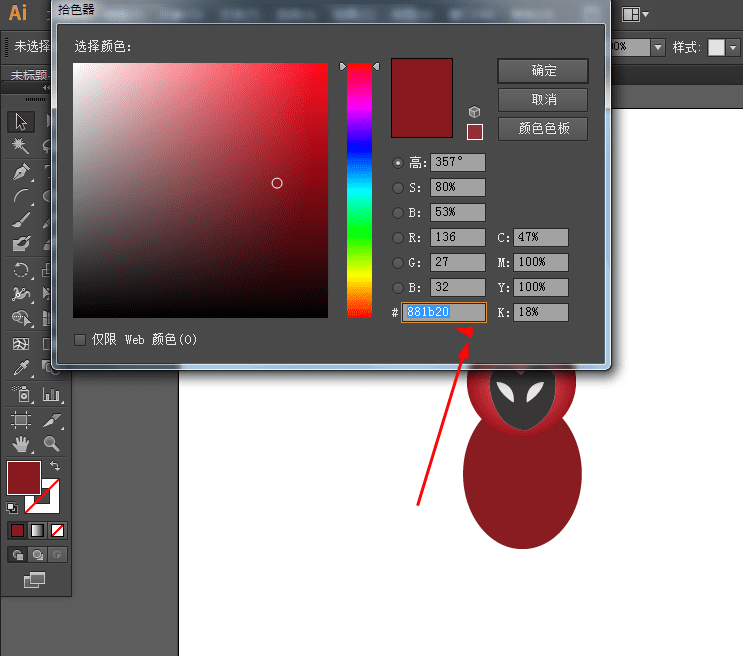This screenshot has height=656, width=743.
Task: Open the 样式 style swatch dropdown
Action: pyautogui.click(x=723, y=47)
